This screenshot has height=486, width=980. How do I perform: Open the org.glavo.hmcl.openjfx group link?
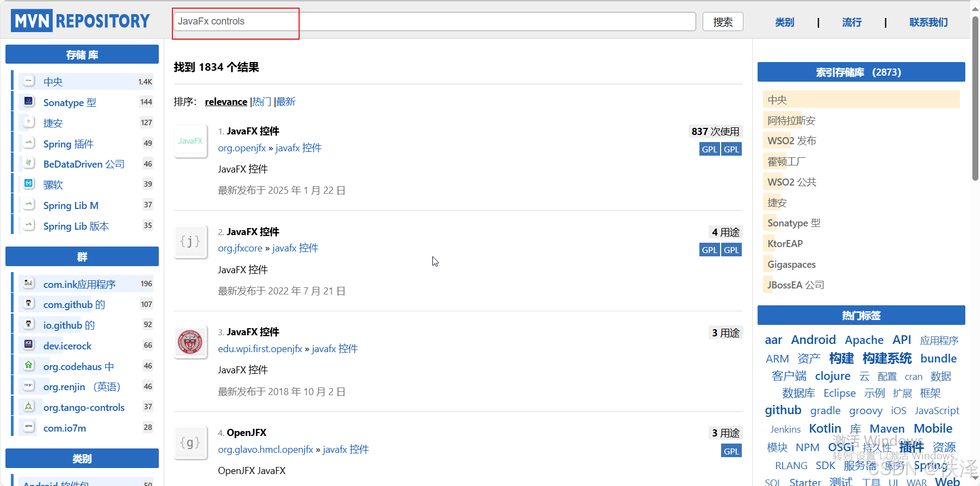click(x=265, y=450)
